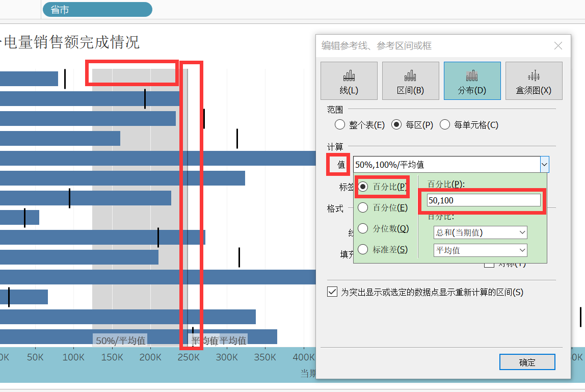585x392 pixels.
Task: Click the 250K axis tick label
Action: click(189, 357)
